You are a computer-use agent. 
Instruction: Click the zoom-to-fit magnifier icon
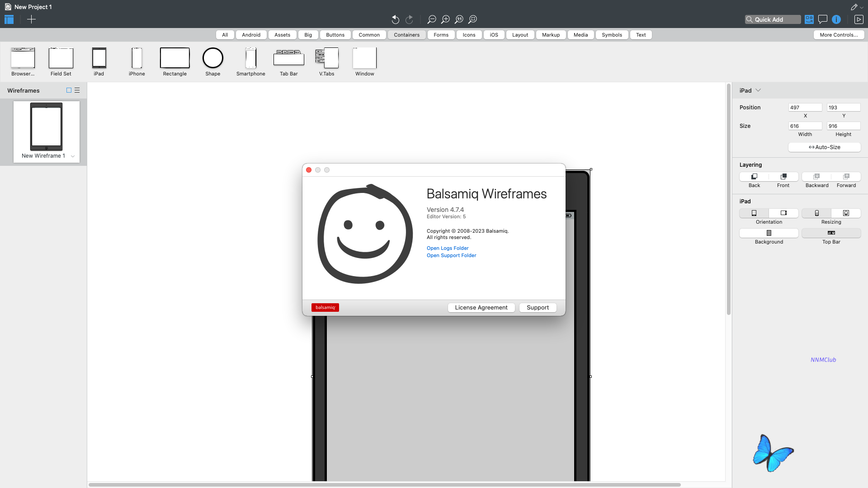click(472, 19)
